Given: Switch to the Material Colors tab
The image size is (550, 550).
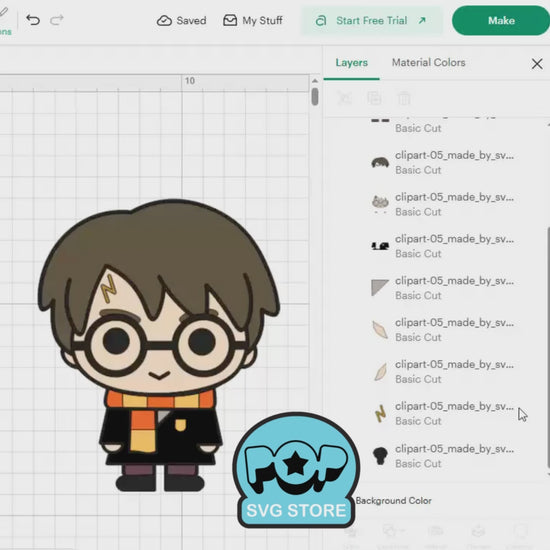Looking at the screenshot, I should point(429,62).
